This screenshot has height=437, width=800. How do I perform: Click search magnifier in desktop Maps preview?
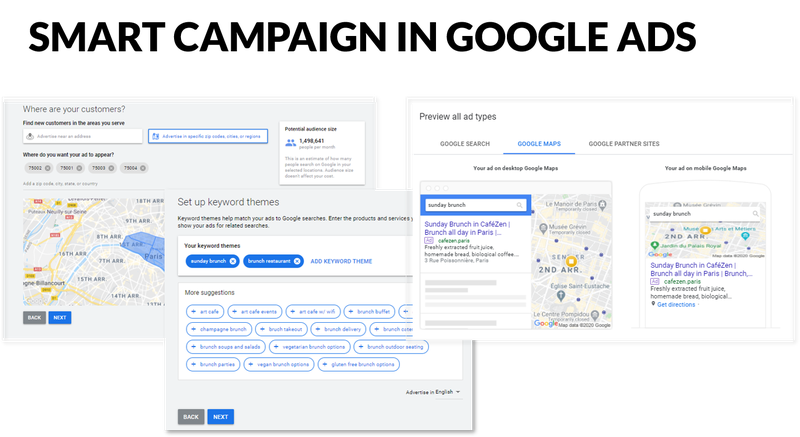[519, 205]
